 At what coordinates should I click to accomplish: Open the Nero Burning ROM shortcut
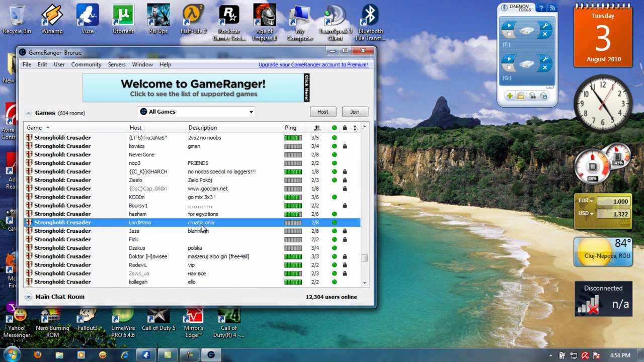click(52, 322)
